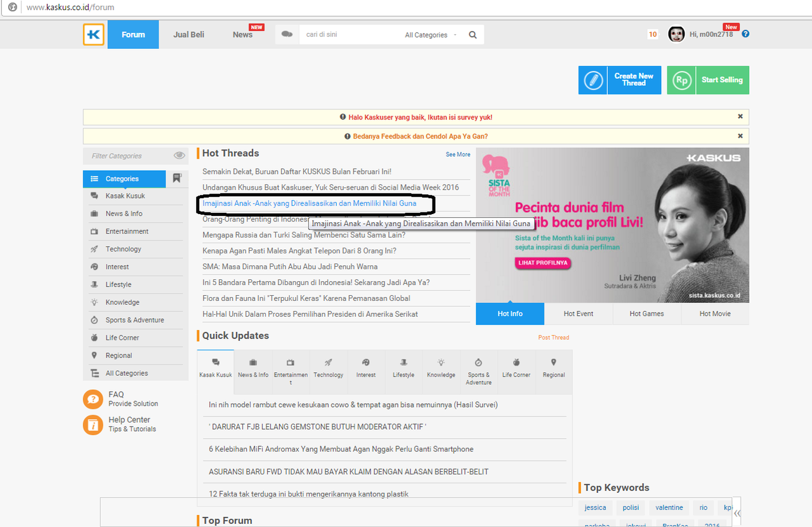Click the search magnifier icon

tap(473, 35)
